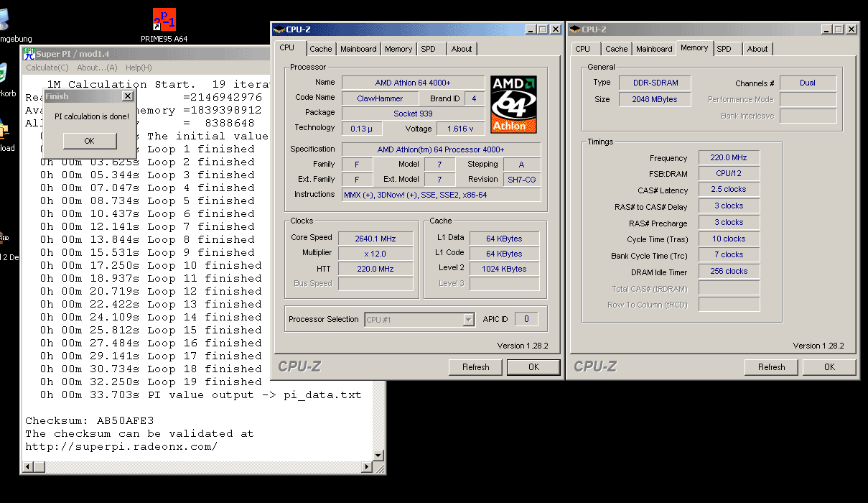Viewport: 868px width, 503px height.
Task: Click the Loop 19 finished line
Action: [x=151, y=382]
